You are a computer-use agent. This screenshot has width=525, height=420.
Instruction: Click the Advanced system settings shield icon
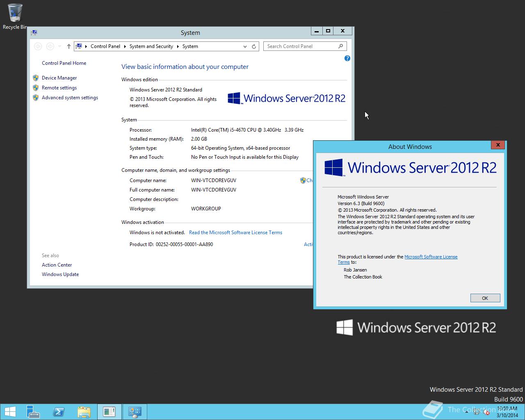[x=36, y=98]
